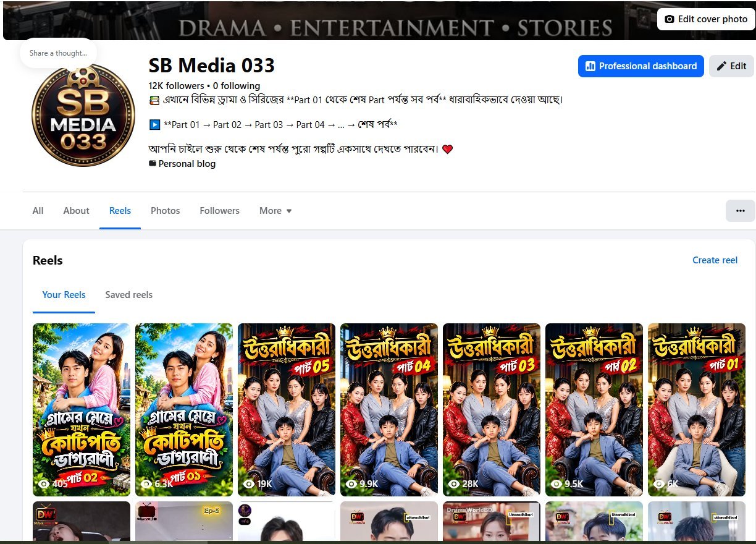This screenshot has width=756, height=544.
Task: Click the Share a thought bubble
Action: (x=58, y=53)
